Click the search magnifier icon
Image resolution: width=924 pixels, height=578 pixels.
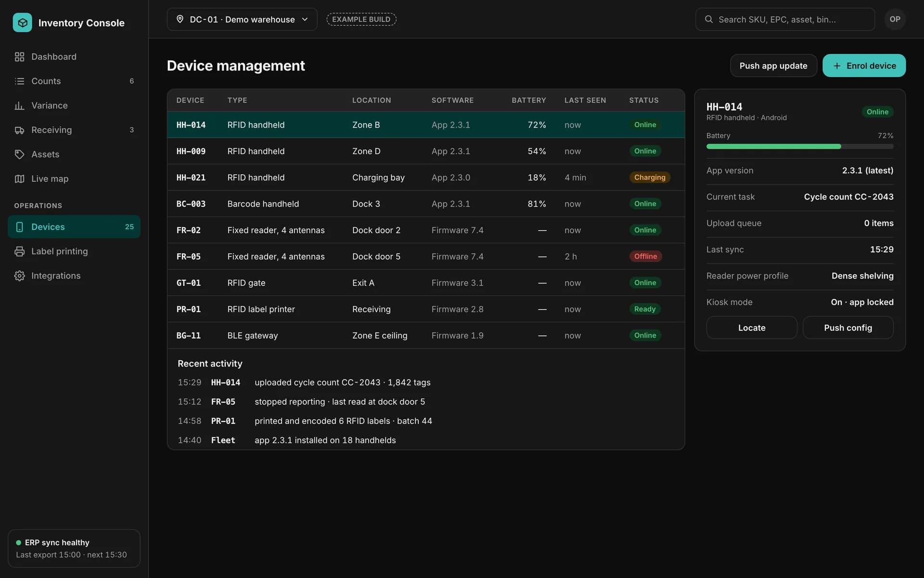[x=708, y=19]
